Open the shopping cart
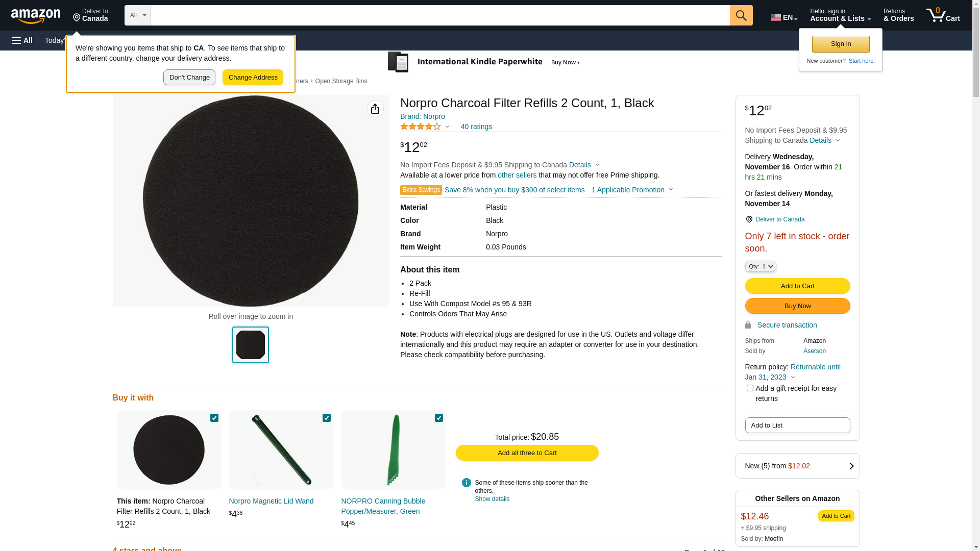This screenshot has width=980, height=551. pos(943,15)
